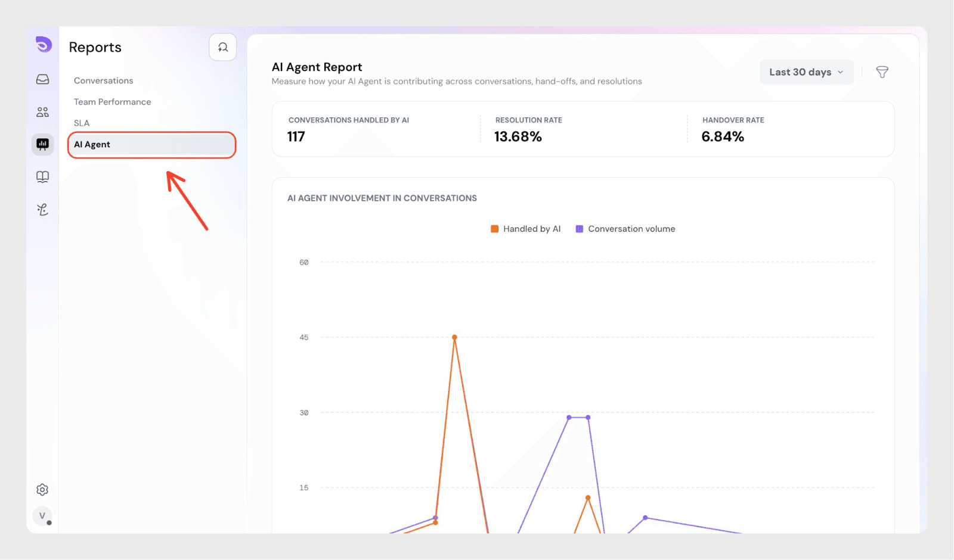Click the chevron in date range selector
This screenshot has height=560, width=954.
click(x=841, y=72)
